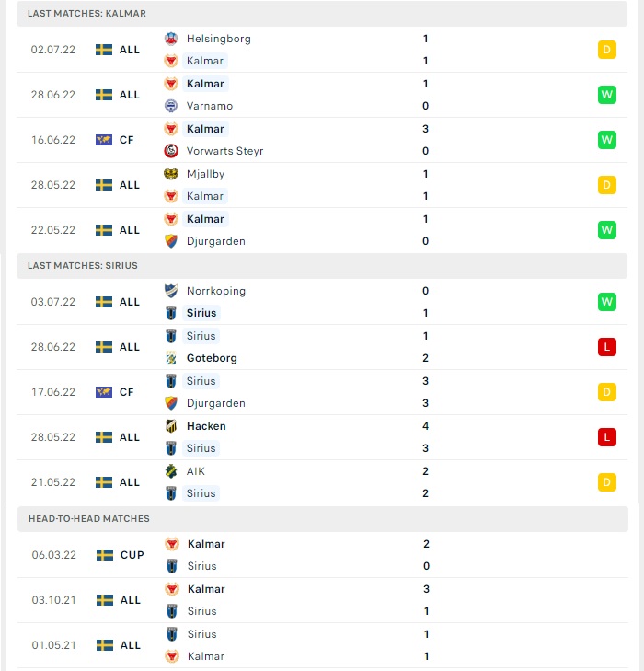Click the red L badge for Sirius vs Goteborg

(607, 347)
